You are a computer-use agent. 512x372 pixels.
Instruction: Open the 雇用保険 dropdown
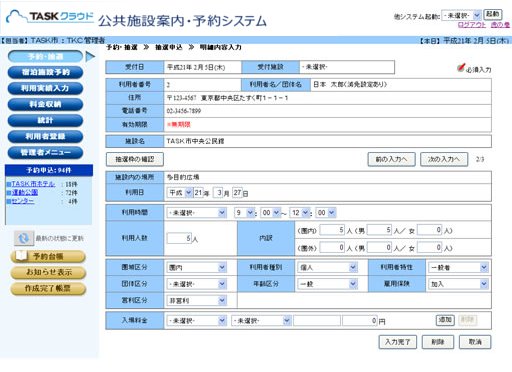(x=458, y=284)
